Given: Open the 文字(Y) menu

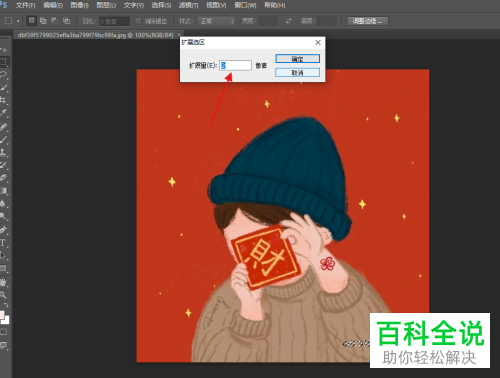Looking at the screenshot, I should click(134, 5).
